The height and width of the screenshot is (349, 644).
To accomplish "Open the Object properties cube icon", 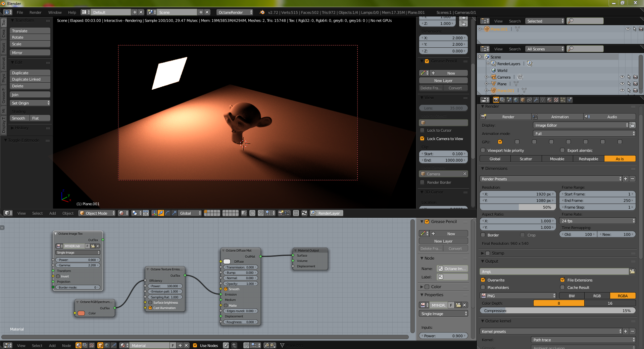I will click(x=523, y=100).
